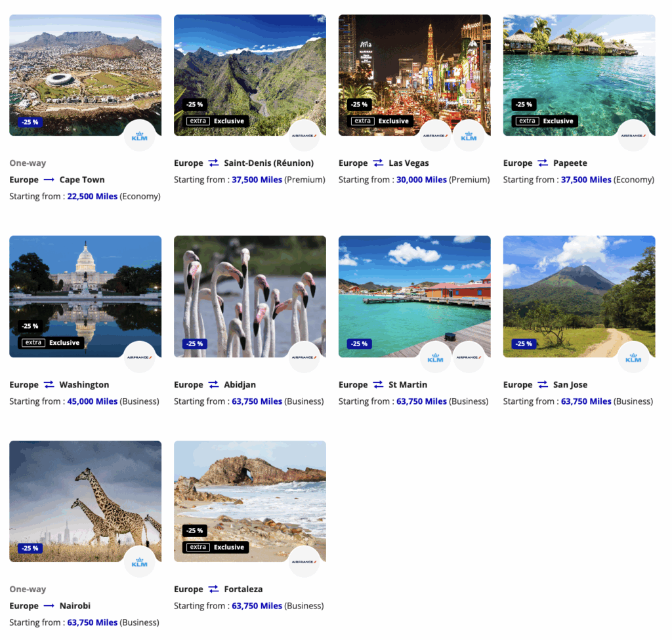The image size is (672, 640).
Task: Open the 30,000 Miles link for Las Vegas
Action: (420, 179)
